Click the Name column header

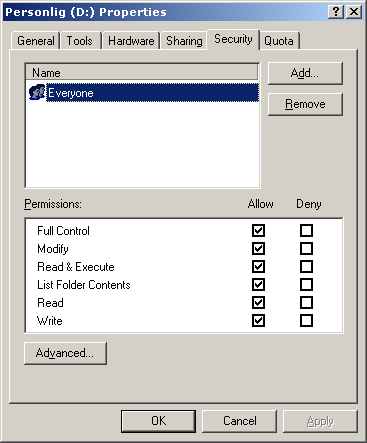(x=142, y=73)
